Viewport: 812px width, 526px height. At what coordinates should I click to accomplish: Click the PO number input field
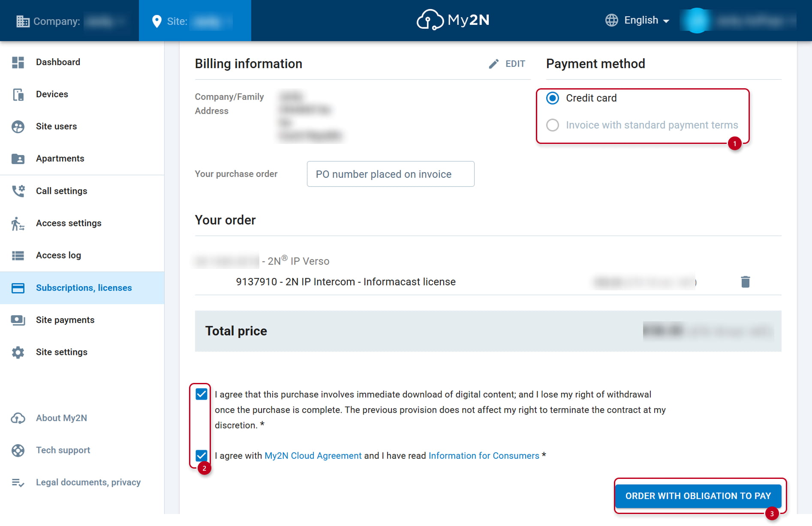[x=391, y=174]
